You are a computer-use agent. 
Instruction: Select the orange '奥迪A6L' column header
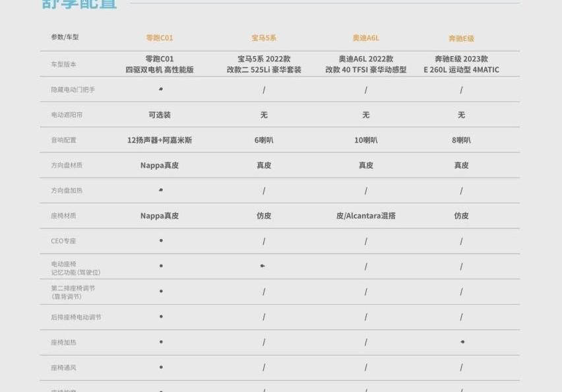[366, 38]
